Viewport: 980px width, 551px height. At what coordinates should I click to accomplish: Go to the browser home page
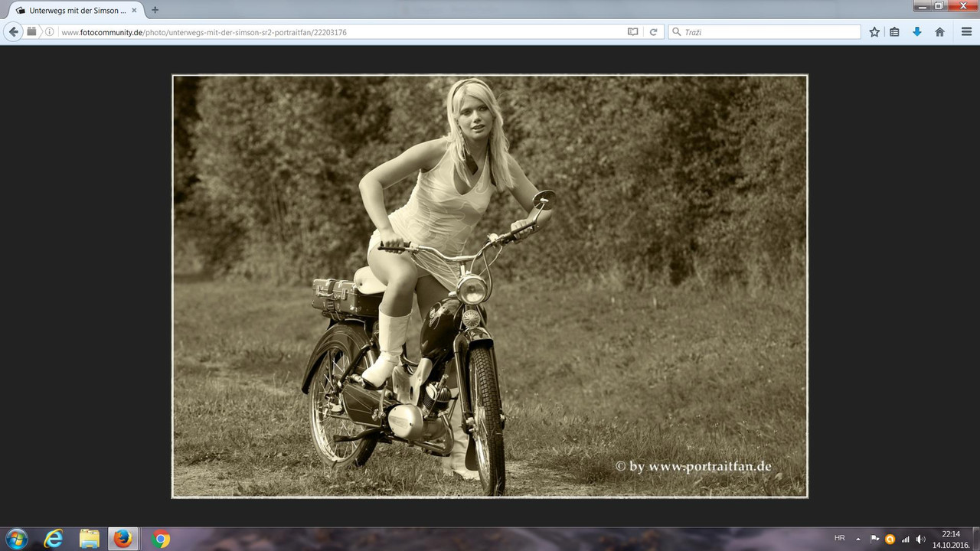(x=939, y=32)
